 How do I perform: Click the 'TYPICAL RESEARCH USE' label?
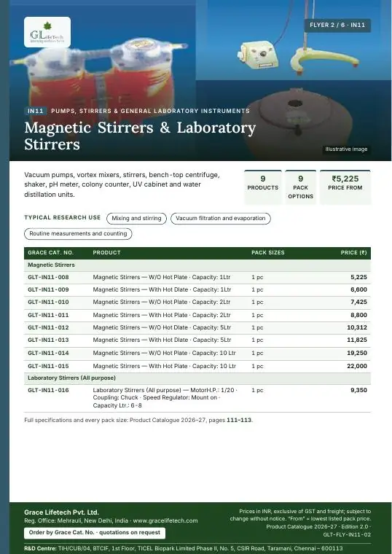pyautogui.click(x=62, y=218)
